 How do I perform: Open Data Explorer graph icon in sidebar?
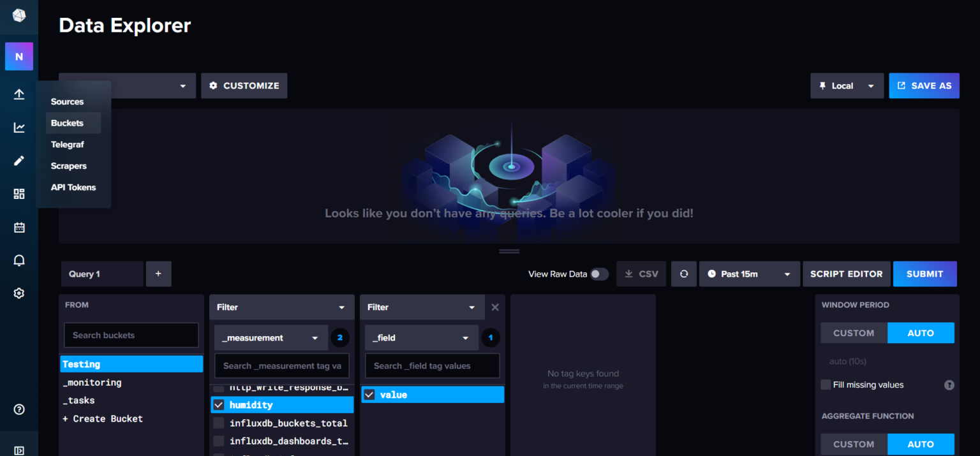point(19,128)
